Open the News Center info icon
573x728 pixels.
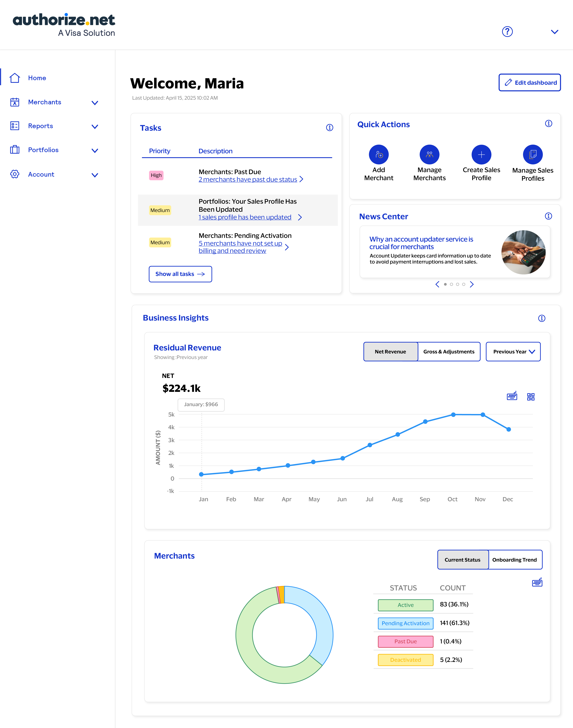pos(549,216)
